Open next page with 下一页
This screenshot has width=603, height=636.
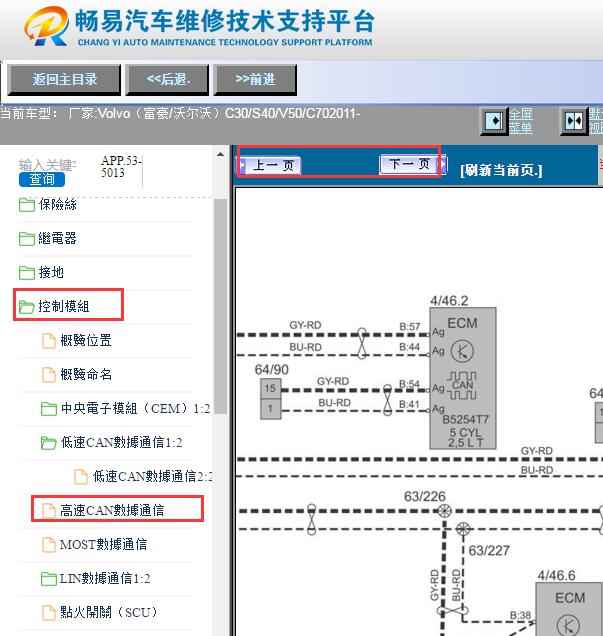pos(412,164)
